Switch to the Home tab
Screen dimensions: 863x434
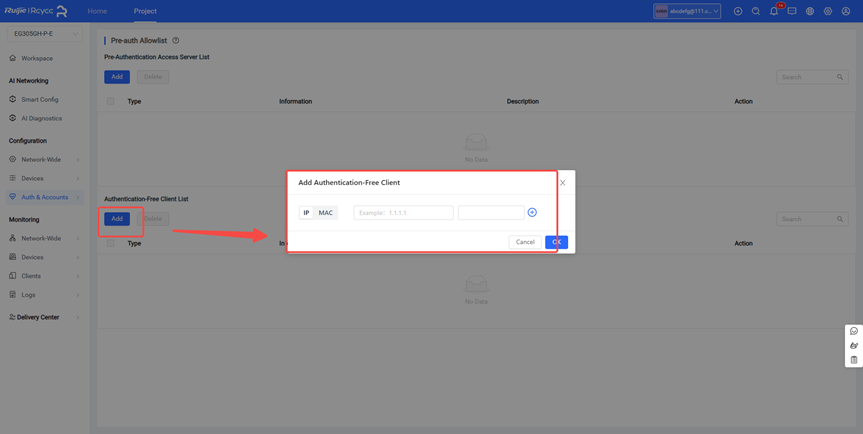point(97,11)
